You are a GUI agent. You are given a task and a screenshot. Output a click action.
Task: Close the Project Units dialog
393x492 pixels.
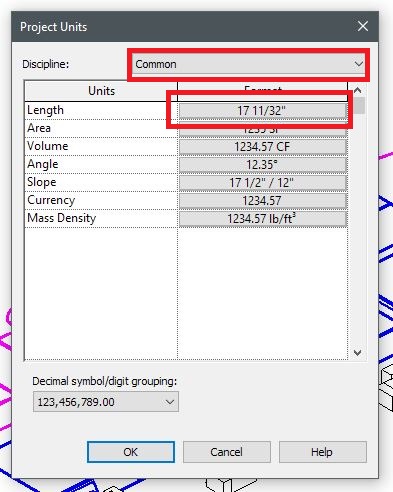pos(363,26)
